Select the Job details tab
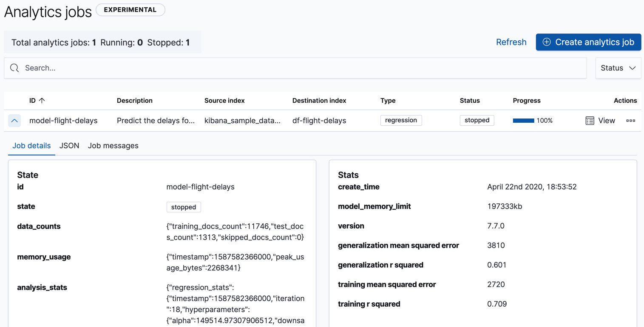The width and height of the screenshot is (644, 327). [x=31, y=145]
